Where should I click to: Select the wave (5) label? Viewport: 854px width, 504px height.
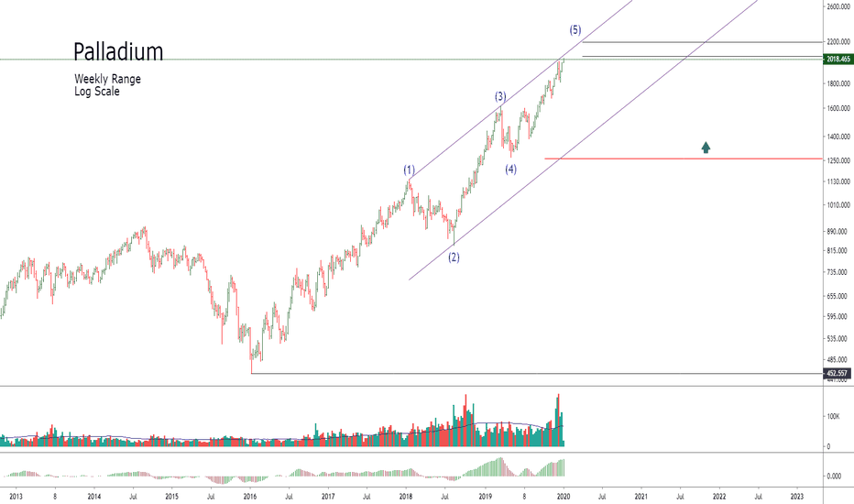click(x=575, y=30)
